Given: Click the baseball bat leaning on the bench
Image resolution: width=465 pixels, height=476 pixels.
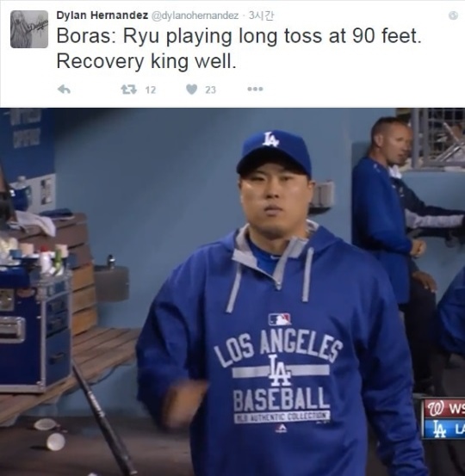Looking at the screenshot, I should tap(103, 417).
